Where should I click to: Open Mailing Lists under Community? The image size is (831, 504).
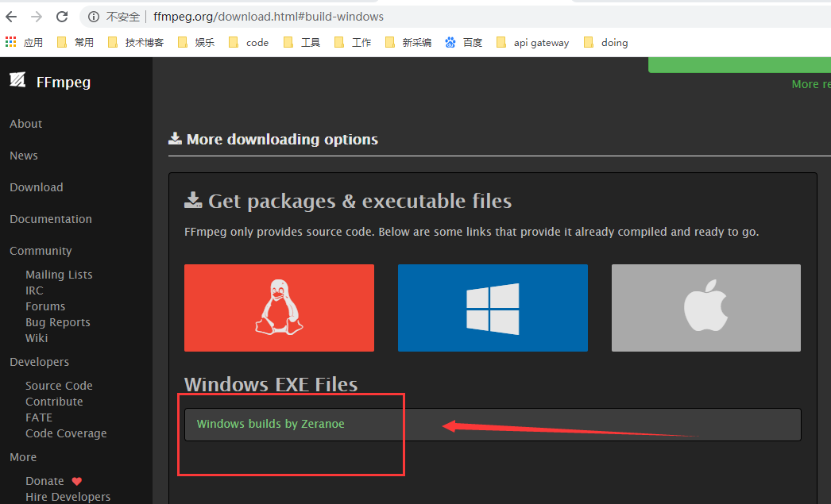coord(59,275)
